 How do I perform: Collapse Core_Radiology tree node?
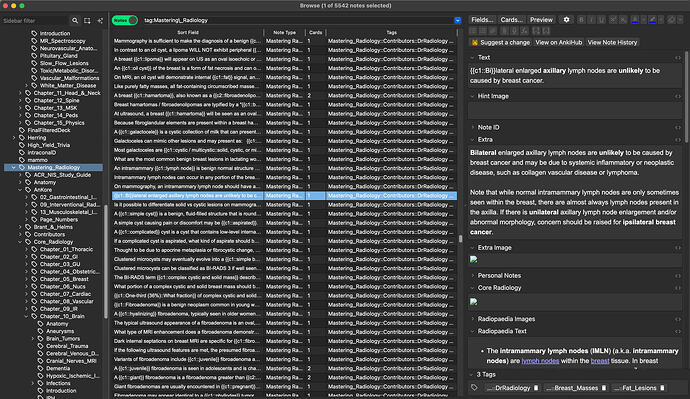click(x=20, y=242)
